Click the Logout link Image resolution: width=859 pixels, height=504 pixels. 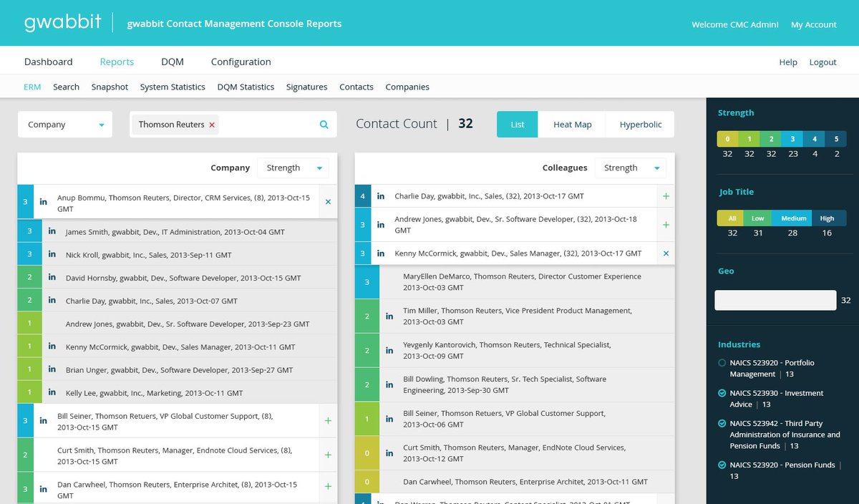823,62
